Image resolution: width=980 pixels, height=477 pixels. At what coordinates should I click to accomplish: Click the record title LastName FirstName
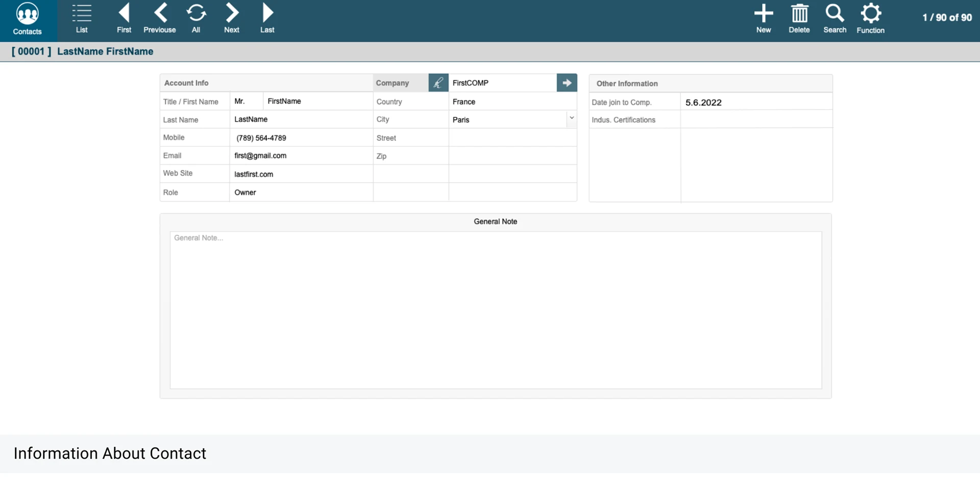[x=105, y=52]
